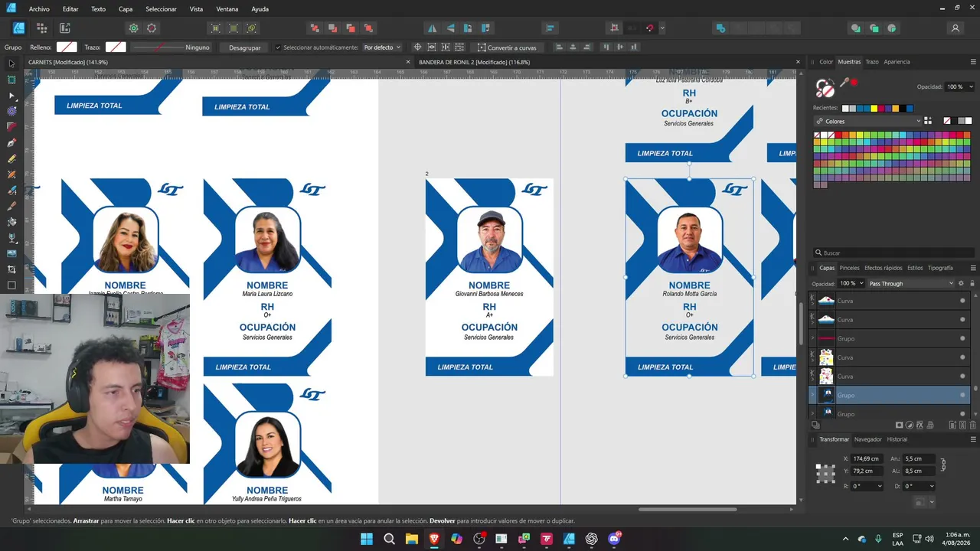Toggle visibility of the first Curva layer
The image size is (980, 551).
(x=962, y=301)
